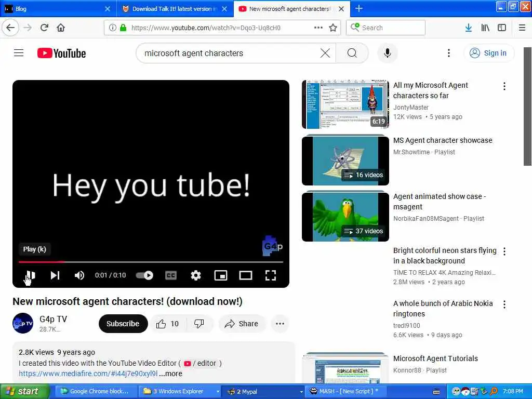Switch to Google Chrome block taskbar item

96,391
